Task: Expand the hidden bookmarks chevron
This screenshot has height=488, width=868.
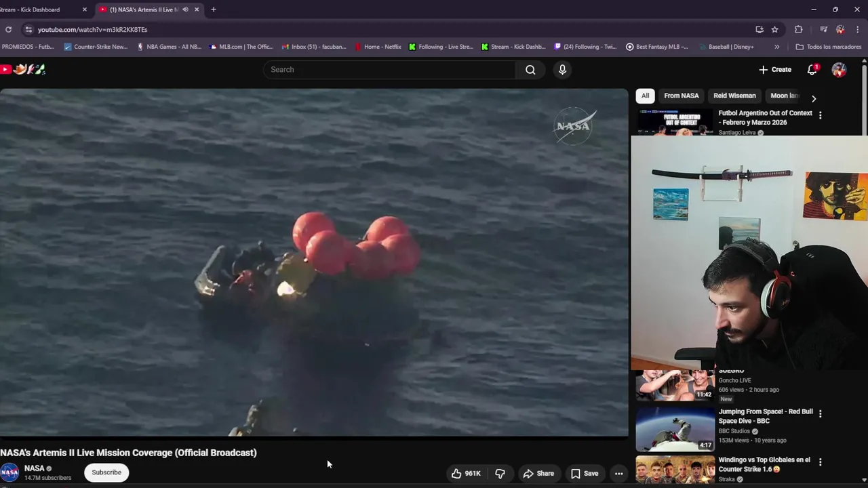Action: [x=776, y=47]
